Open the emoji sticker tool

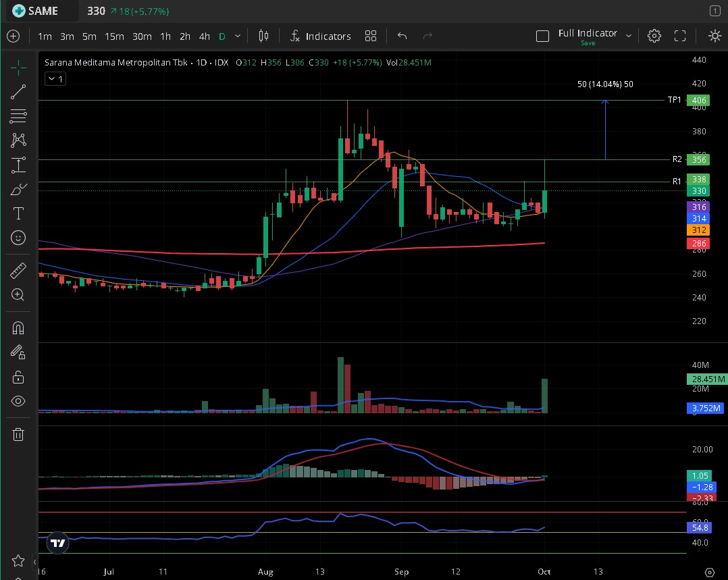pyautogui.click(x=18, y=238)
